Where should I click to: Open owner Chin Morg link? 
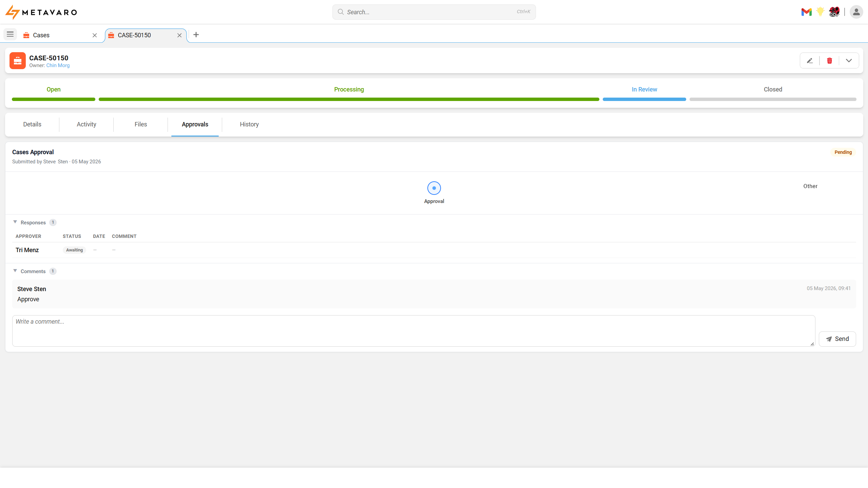(58, 65)
